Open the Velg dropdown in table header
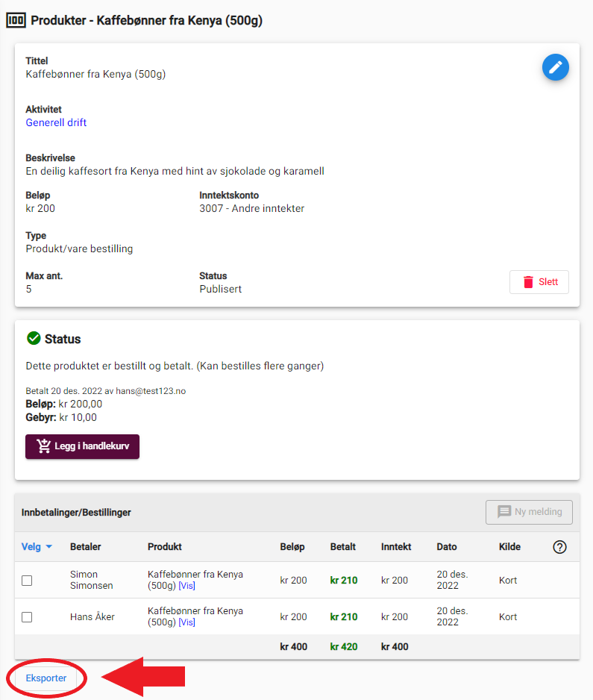The image size is (593, 700). click(37, 547)
